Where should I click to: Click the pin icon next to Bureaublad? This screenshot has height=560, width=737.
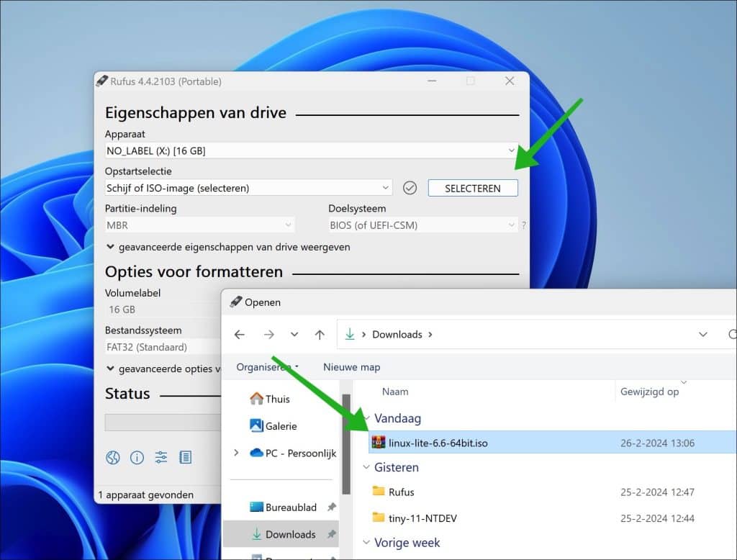331,507
